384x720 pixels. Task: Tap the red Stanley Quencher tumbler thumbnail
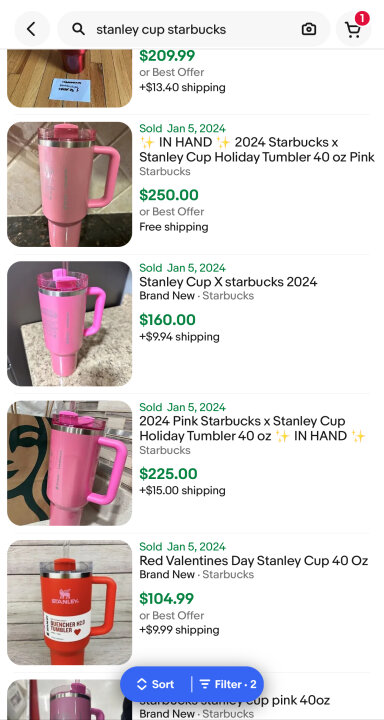pos(69,602)
